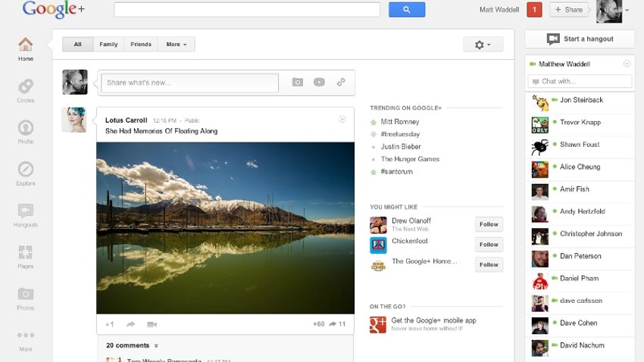Click Trevor Knapp's avatar in chat list

click(539, 125)
